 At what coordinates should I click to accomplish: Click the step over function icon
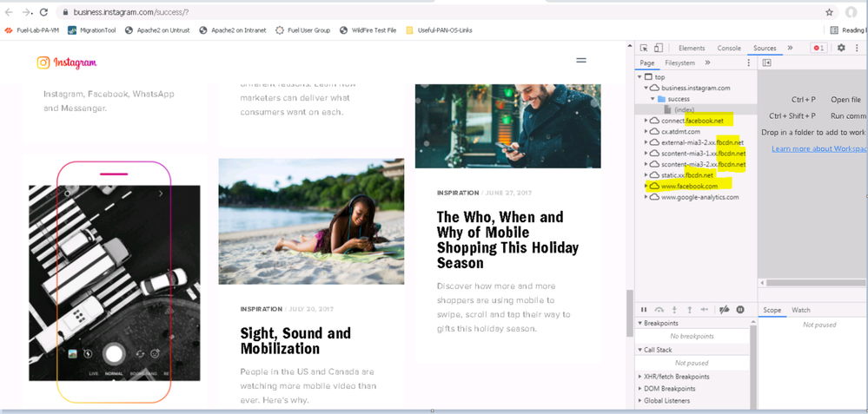tap(659, 310)
